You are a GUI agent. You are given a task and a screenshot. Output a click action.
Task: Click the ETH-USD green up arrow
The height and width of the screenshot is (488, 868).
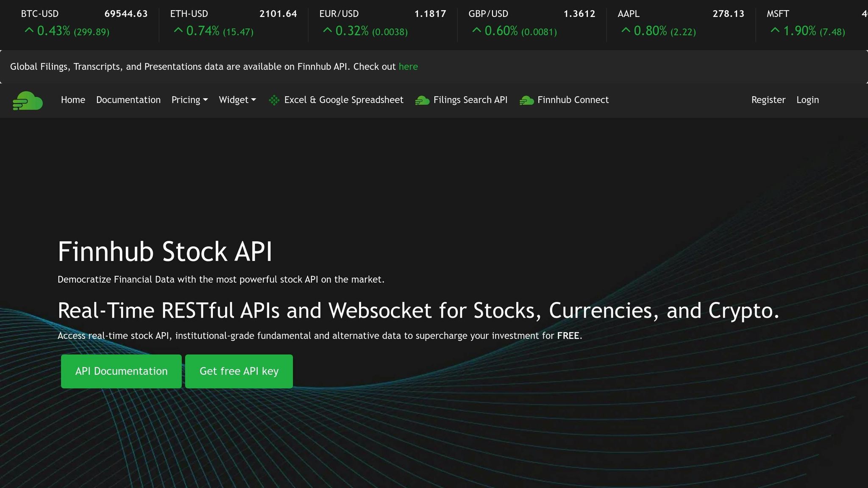click(178, 30)
